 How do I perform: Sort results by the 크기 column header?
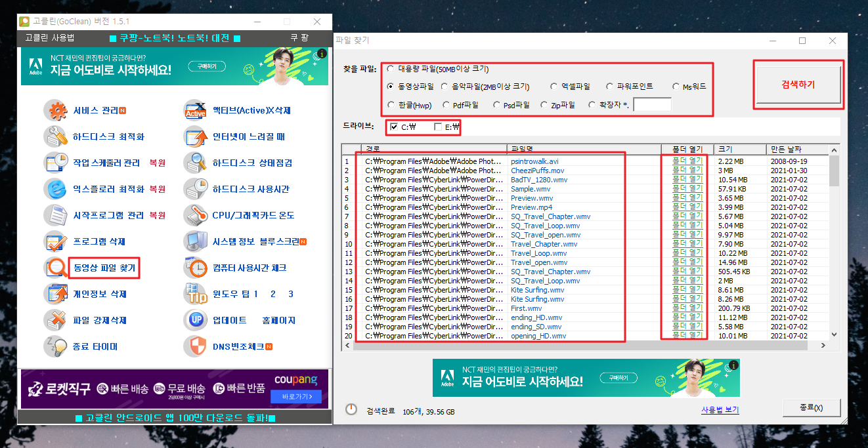click(741, 149)
